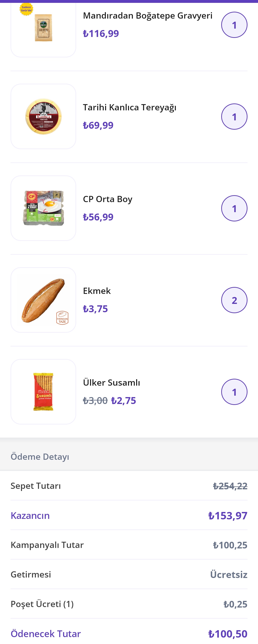Screen dimensions: 258x644
Task: Tap the Ekmek bread product image
Action: point(43,300)
